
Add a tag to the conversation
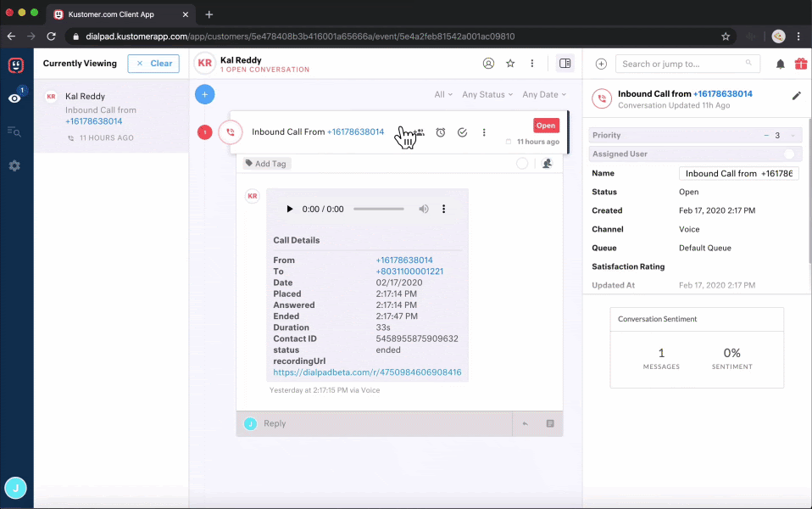pos(267,163)
